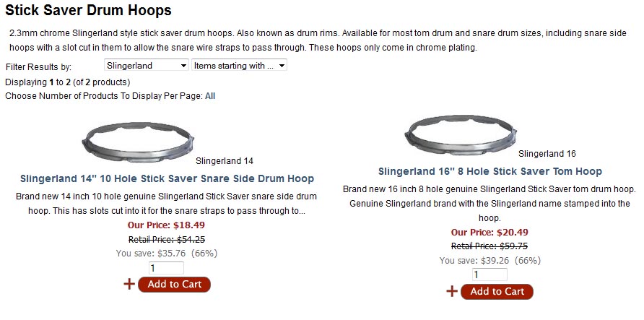Click the "All" products per page link
Viewport: 644px width, 320px height.
tap(210, 95)
